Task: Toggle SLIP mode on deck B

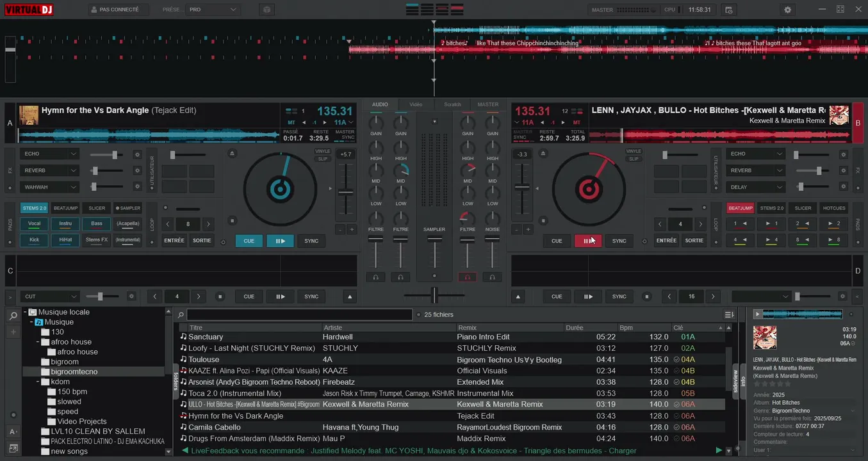Action: click(634, 159)
